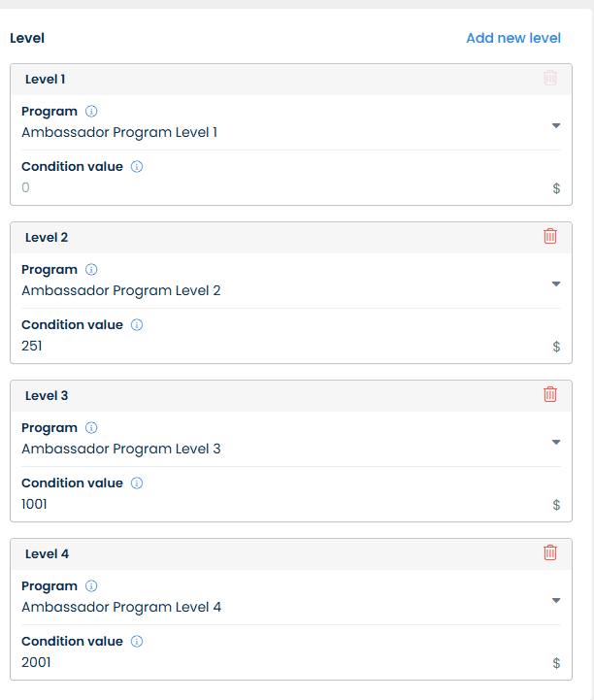Edit Level 2 condition value 251
The width and height of the screenshot is (594, 700).
[285, 346]
